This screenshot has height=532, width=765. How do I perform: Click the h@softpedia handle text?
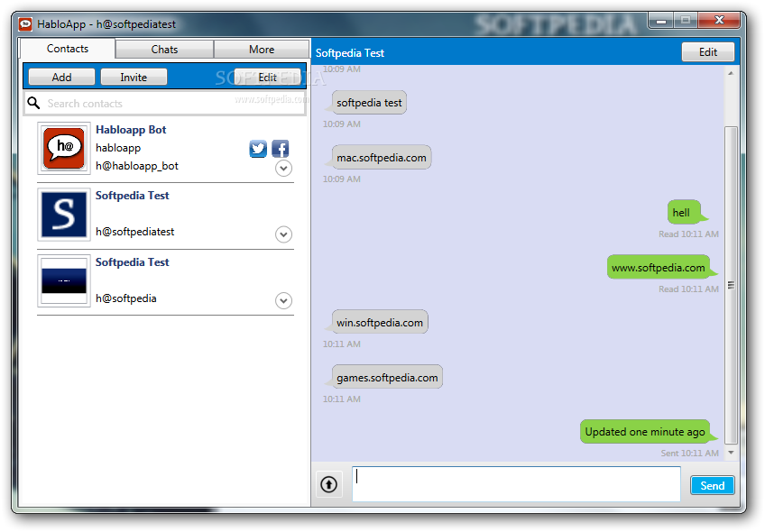pyautogui.click(x=126, y=298)
